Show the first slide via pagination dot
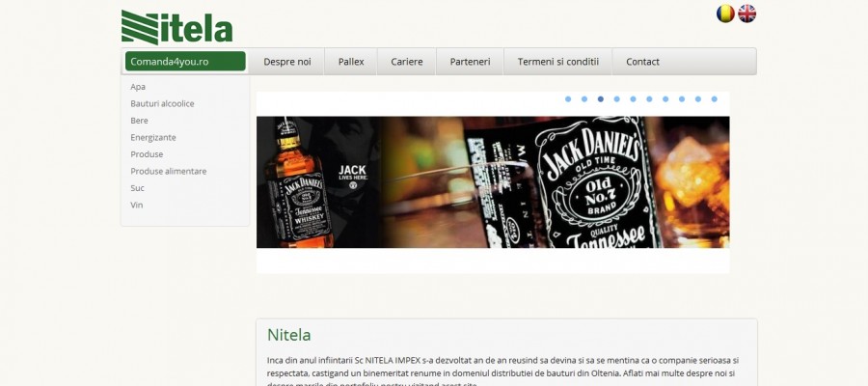This screenshot has height=386, width=868. (x=568, y=99)
